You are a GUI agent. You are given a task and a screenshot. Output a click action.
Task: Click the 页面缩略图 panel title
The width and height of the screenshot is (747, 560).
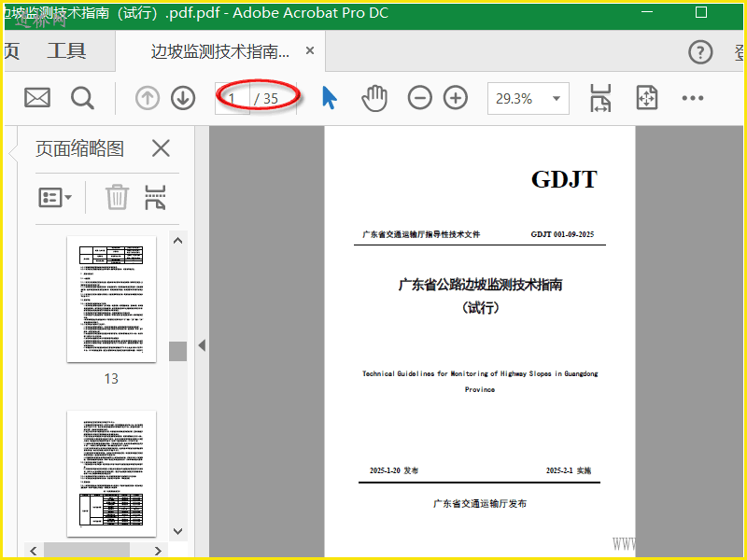tap(79, 148)
